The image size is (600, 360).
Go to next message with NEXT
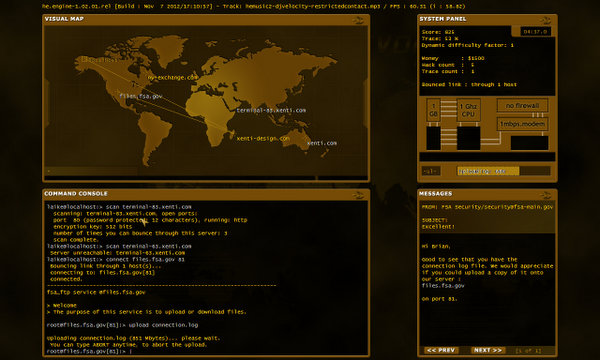coord(488,350)
